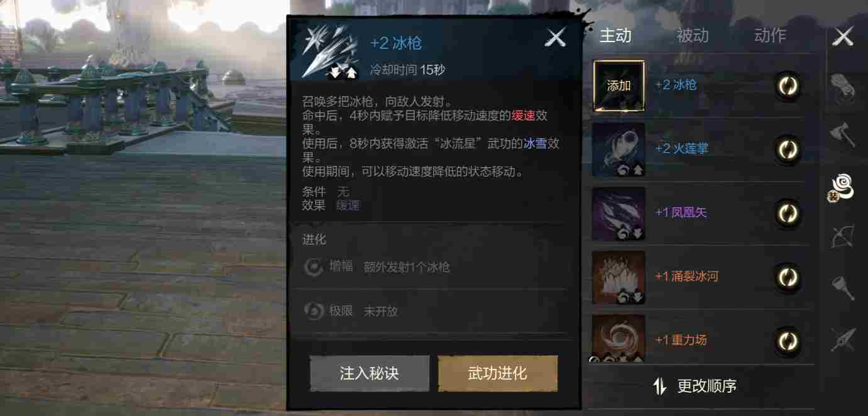Click the 凤凰矢 skill icon
The height and width of the screenshot is (416, 868).
coord(619,214)
